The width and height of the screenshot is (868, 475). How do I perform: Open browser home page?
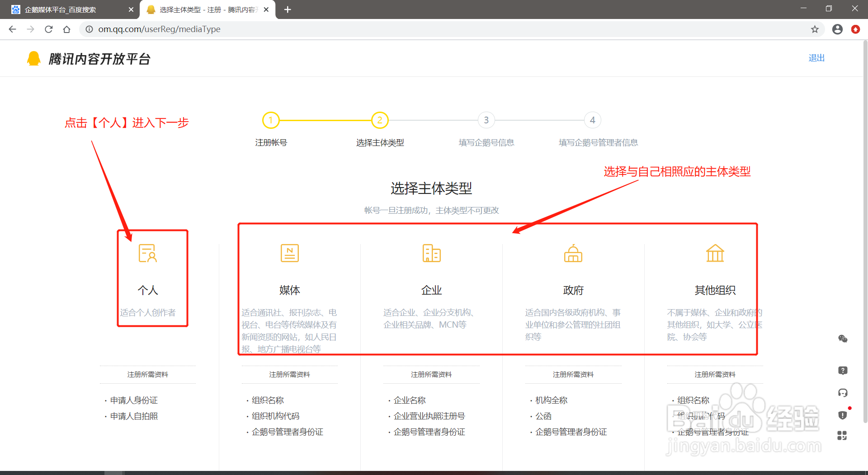pyautogui.click(x=67, y=29)
